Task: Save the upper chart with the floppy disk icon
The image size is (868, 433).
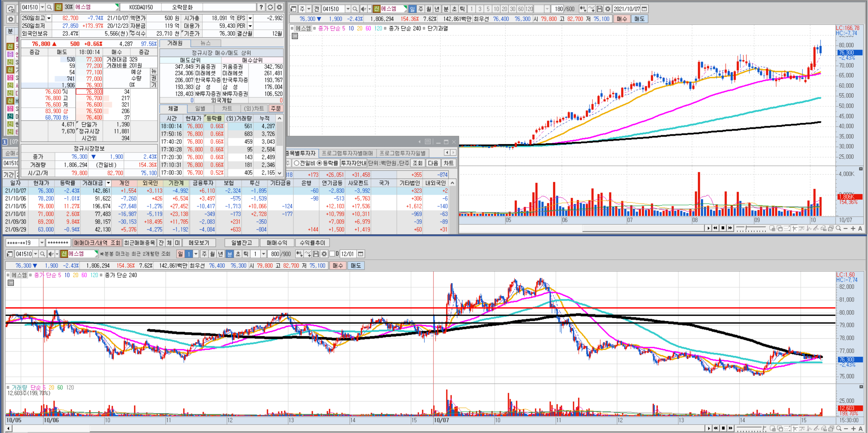Action: [599, 9]
